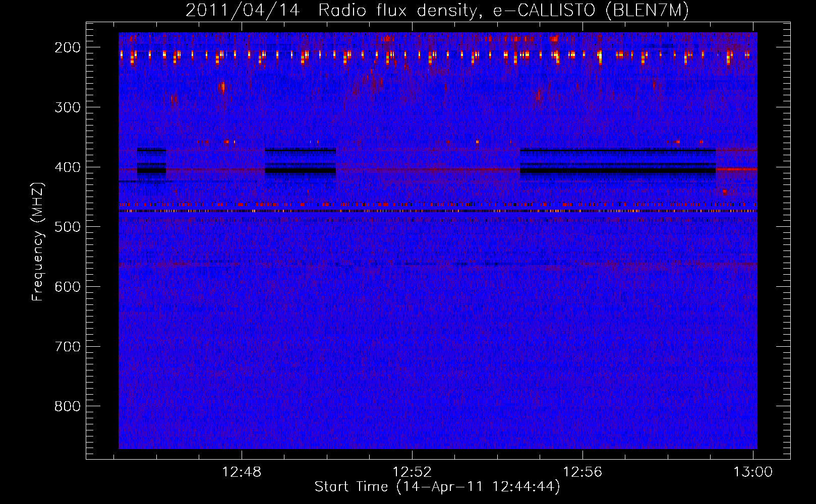Click the plot title '2011/04/14 Radio flux density'

pos(331,11)
